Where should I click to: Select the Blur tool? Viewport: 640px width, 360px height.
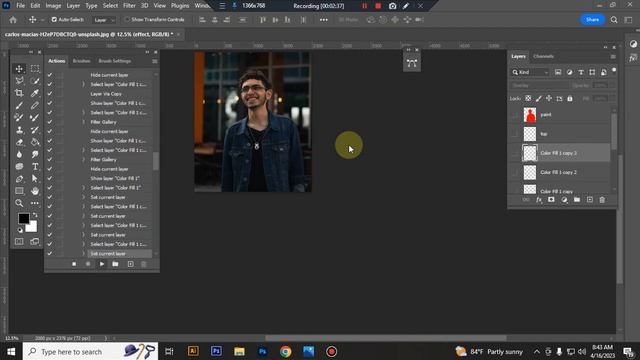pos(19,154)
